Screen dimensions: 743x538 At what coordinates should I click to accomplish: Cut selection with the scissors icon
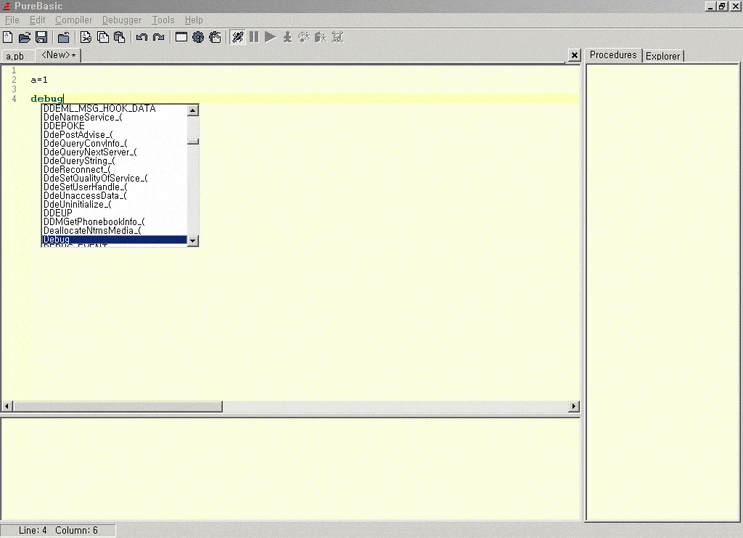85,37
